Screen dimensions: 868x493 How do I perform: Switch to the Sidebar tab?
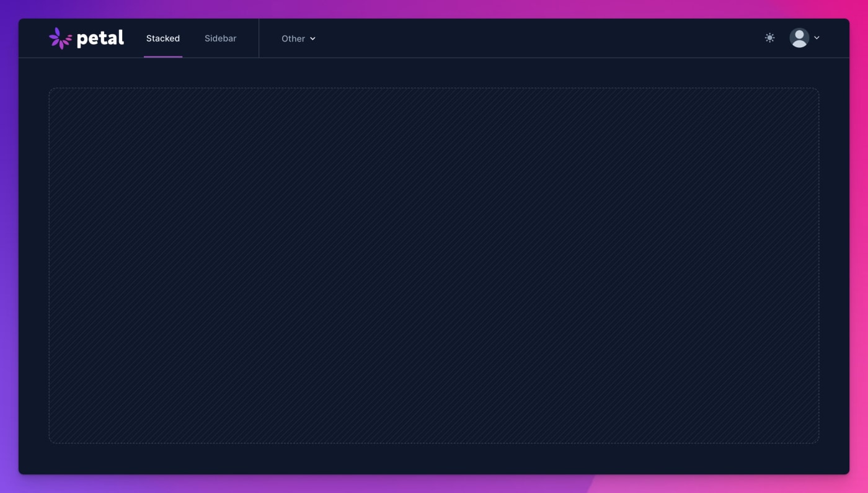click(x=221, y=38)
